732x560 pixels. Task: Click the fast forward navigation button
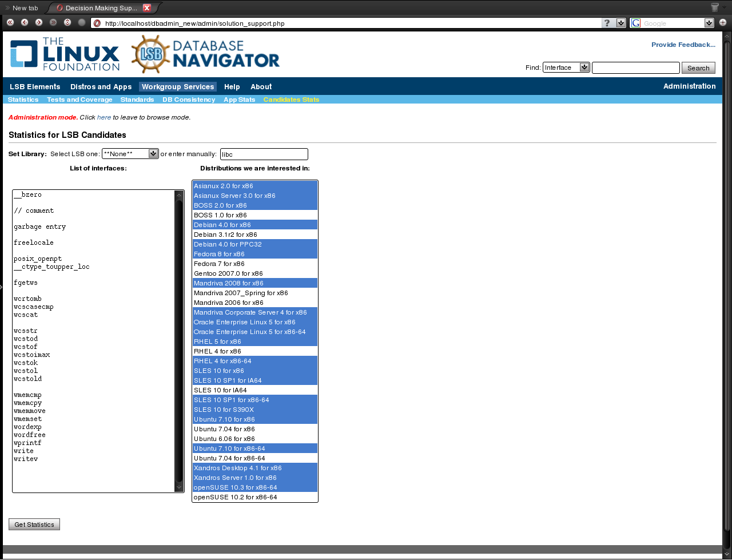(x=53, y=22)
